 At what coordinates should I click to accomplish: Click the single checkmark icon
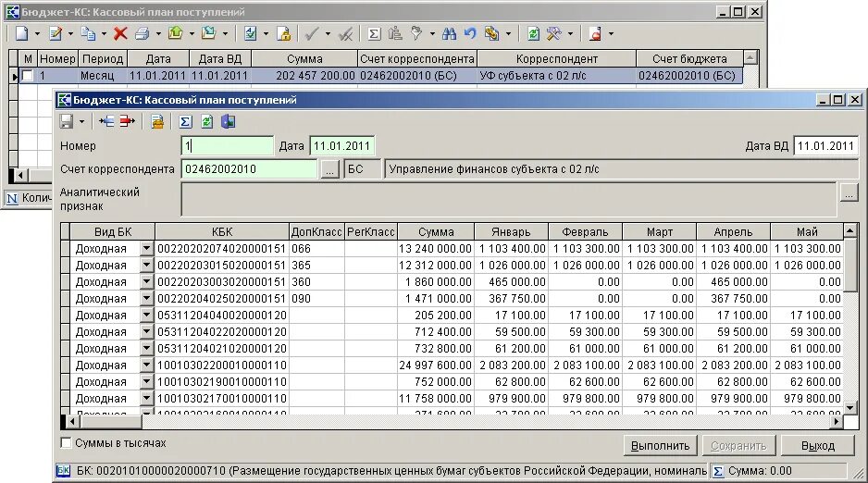pos(312,33)
